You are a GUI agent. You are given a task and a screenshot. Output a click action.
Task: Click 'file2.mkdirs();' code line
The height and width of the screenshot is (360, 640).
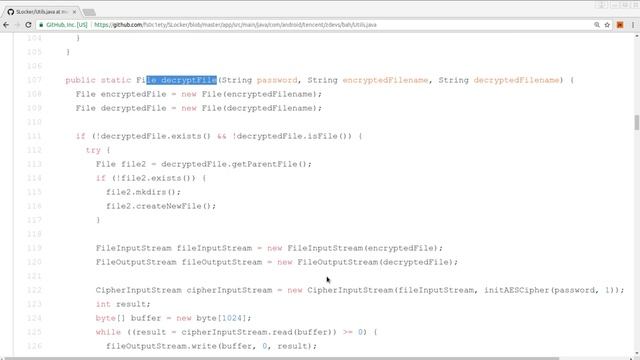(x=143, y=192)
